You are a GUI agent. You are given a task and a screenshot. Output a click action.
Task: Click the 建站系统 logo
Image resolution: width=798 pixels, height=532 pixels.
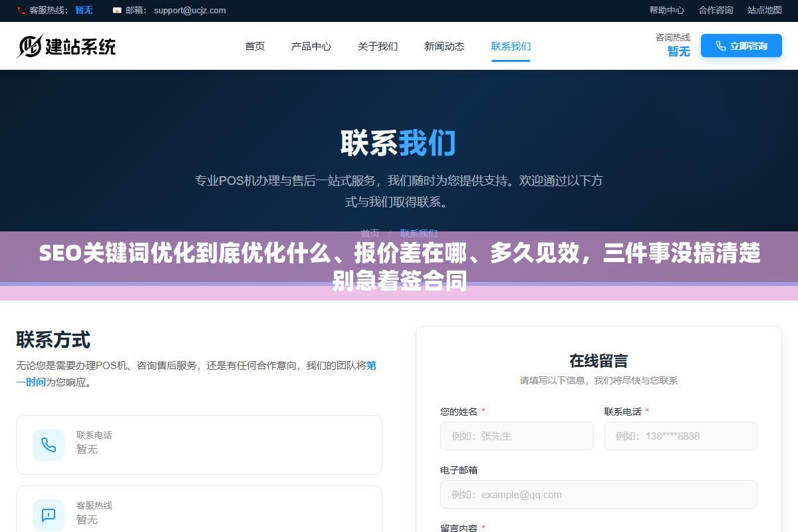coord(66,46)
